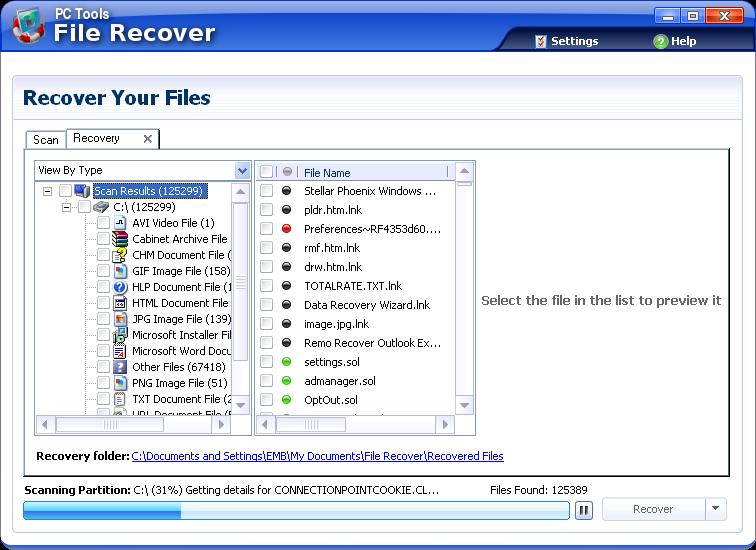Click the green status dot for admanager.sol

(286, 381)
